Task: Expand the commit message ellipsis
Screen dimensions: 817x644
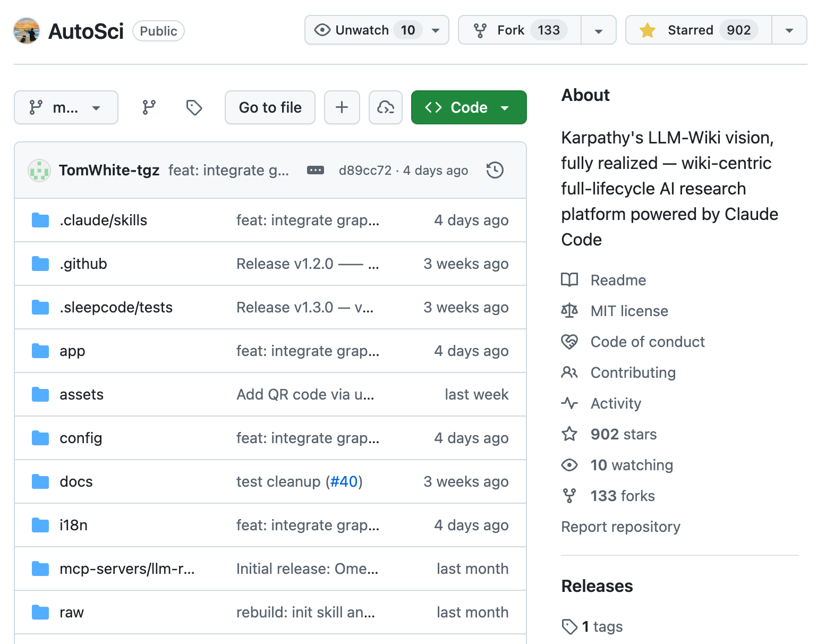Action: tap(316, 170)
